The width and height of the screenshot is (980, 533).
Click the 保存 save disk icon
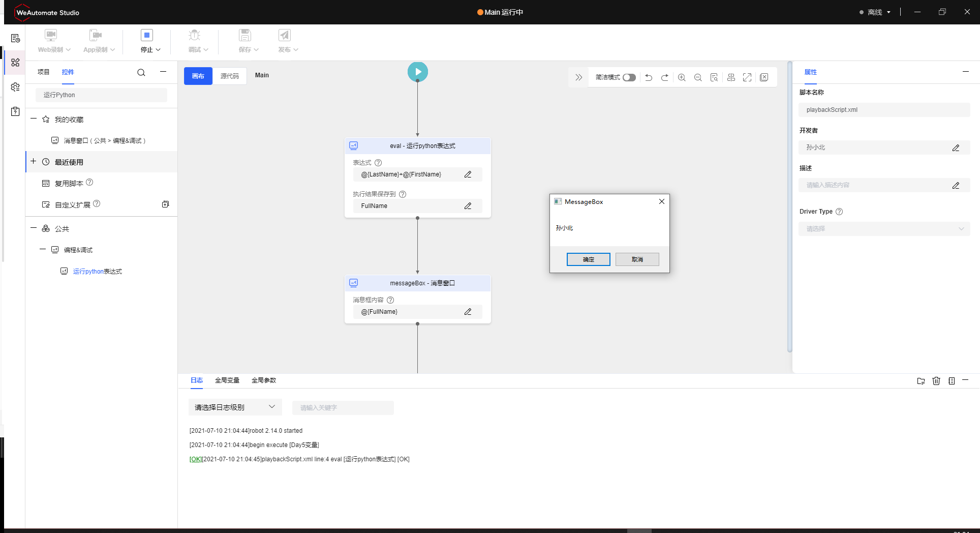point(245,35)
